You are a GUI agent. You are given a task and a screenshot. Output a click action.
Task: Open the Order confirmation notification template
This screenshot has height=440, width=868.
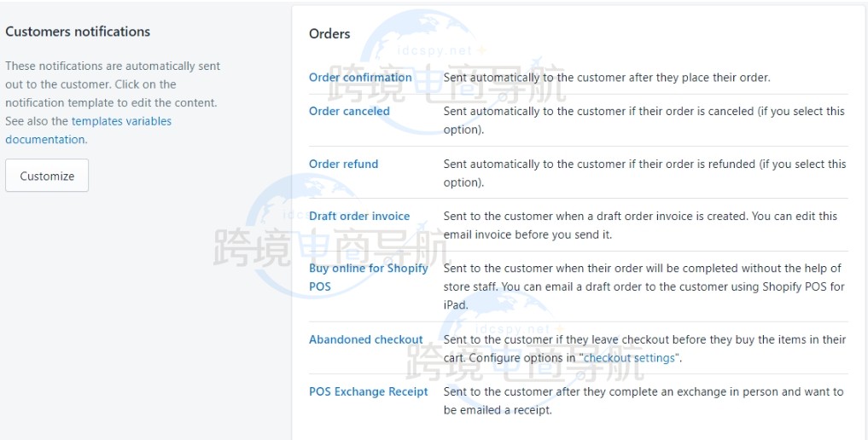(360, 78)
